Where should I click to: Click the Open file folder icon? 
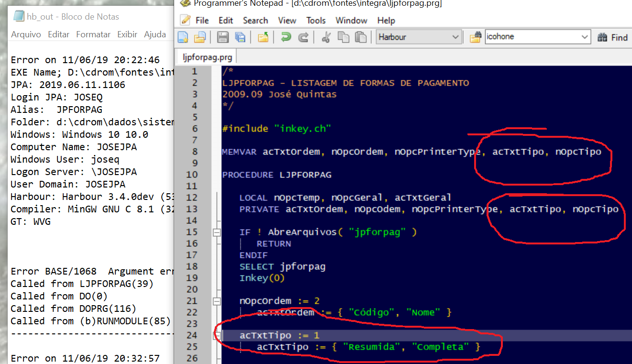199,37
